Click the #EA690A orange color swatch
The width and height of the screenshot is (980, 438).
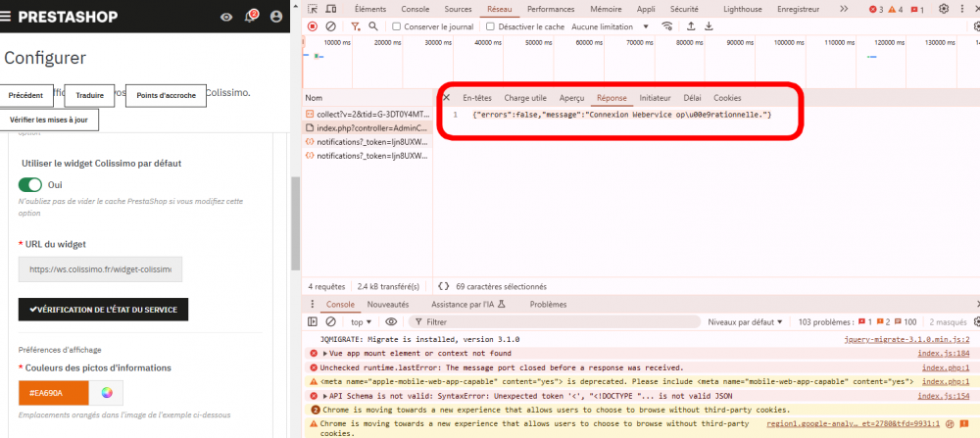click(53, 393)
